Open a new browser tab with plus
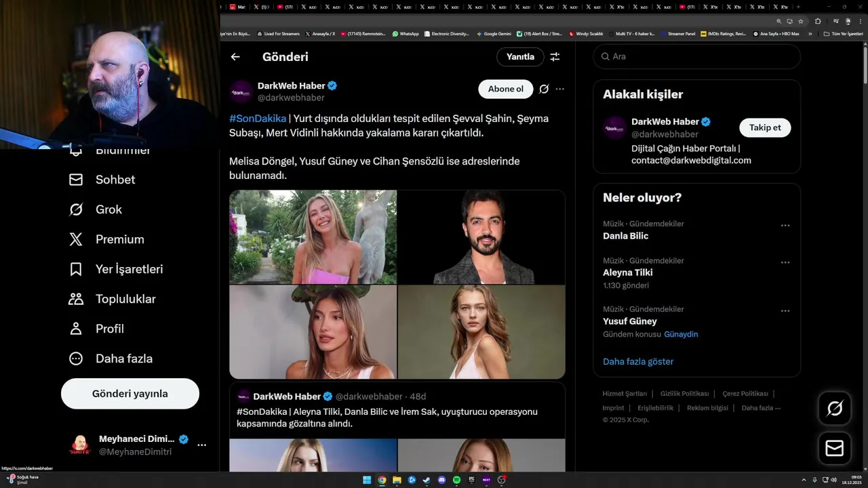868x488 pixels. [798, 7]
